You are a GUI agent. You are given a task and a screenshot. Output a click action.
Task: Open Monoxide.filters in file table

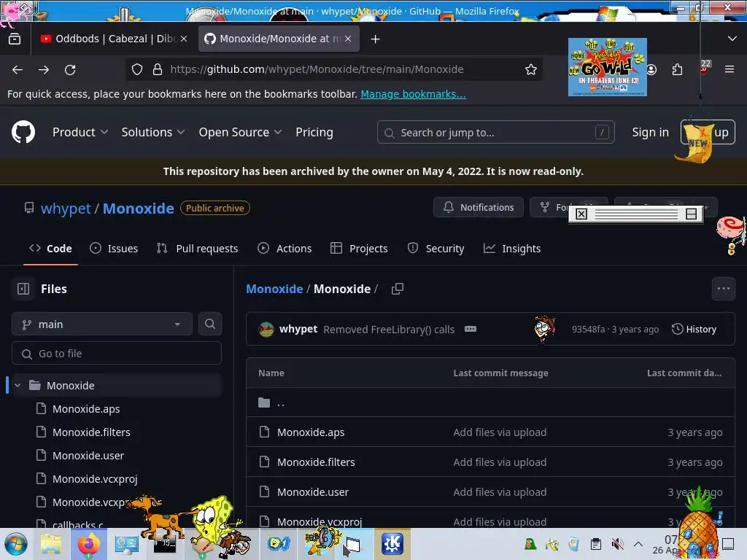(316, 462)
